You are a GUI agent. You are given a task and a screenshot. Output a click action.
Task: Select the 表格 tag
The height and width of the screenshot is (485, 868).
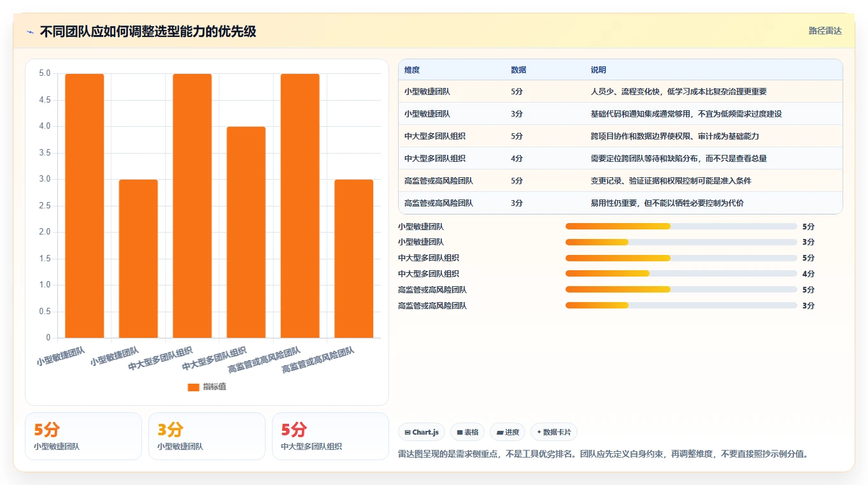[x=467, y=432]
